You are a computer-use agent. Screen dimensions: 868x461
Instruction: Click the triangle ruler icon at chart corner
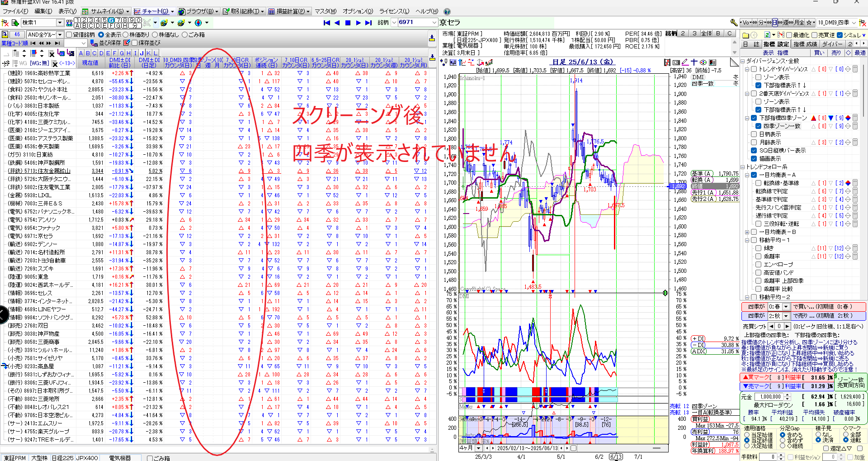click(x=734, y=62)
